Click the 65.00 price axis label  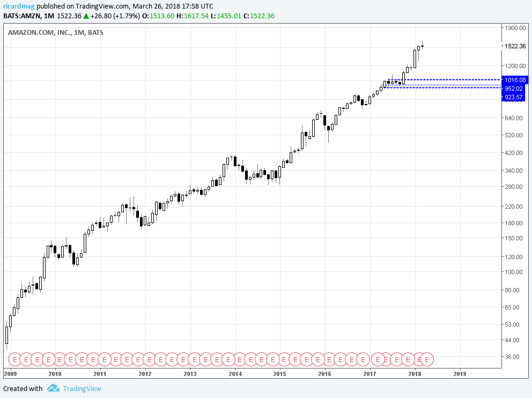[x=512, y=307]
